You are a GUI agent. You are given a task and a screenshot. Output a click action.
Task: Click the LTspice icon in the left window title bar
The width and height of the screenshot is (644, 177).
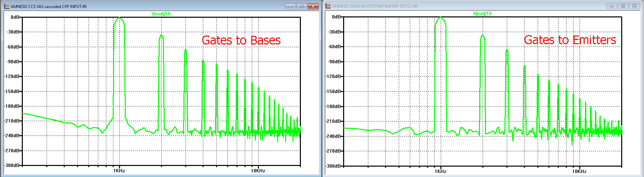(x=7, y=6)
